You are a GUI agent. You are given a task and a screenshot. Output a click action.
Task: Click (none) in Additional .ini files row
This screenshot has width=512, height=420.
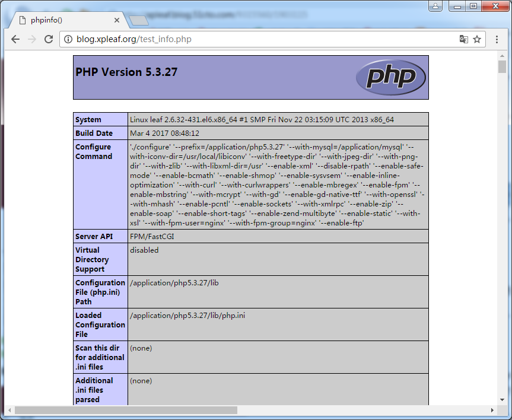[x=141, y=381]
